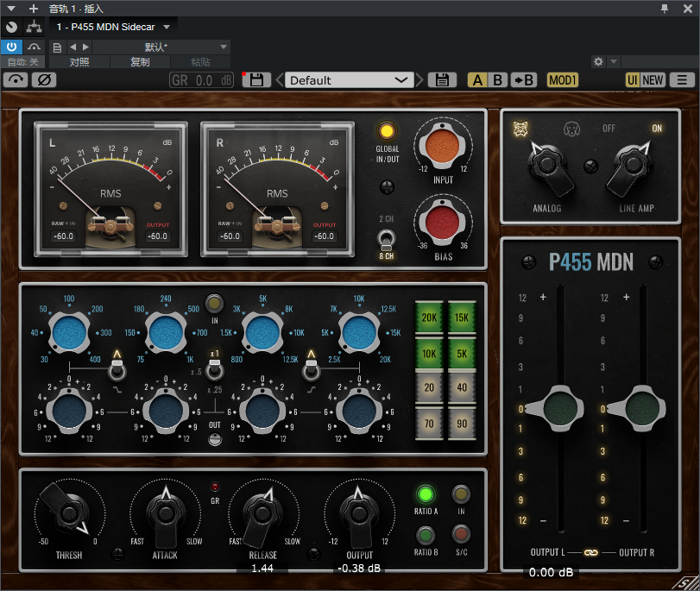This screenshot has width=700, height=591.
Task: Select the RATIO A green button
Action: 425,494
